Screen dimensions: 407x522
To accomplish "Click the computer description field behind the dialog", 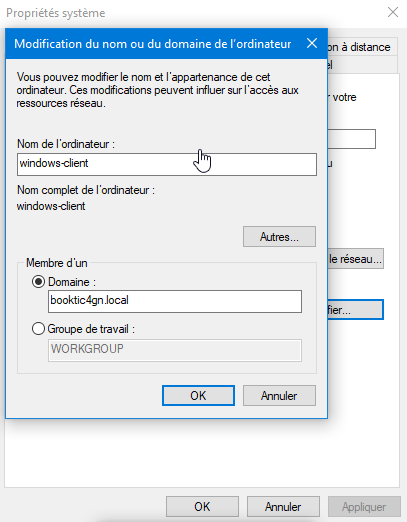I will [x=352, y=139].
